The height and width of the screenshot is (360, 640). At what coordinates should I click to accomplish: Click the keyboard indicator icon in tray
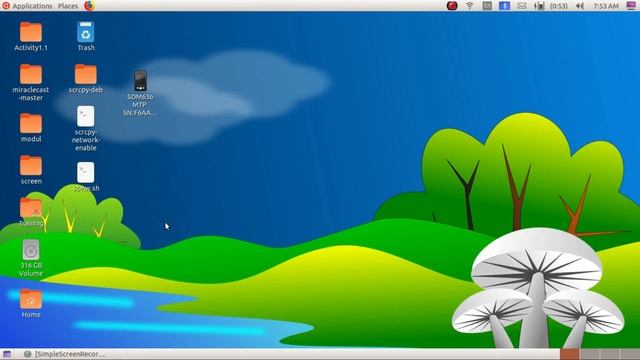(487, 6)
